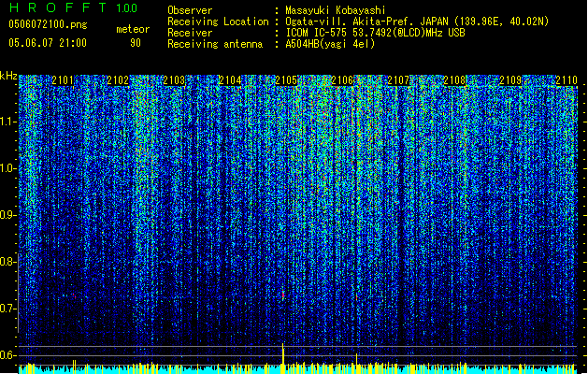Click the Receiving antenna label
This screenshot has height=374, width=588.
pyautogui.click(x=215, y=44)
